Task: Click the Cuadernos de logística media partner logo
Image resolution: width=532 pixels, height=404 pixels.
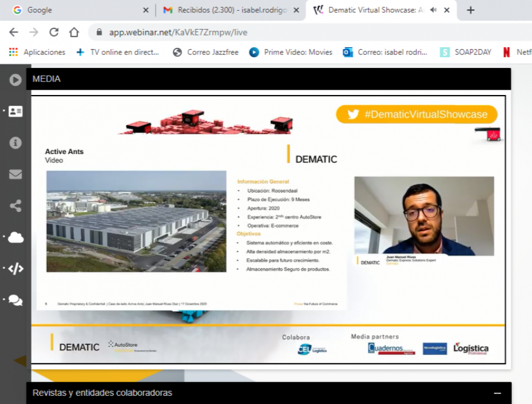Action: (x=391, y=348)
